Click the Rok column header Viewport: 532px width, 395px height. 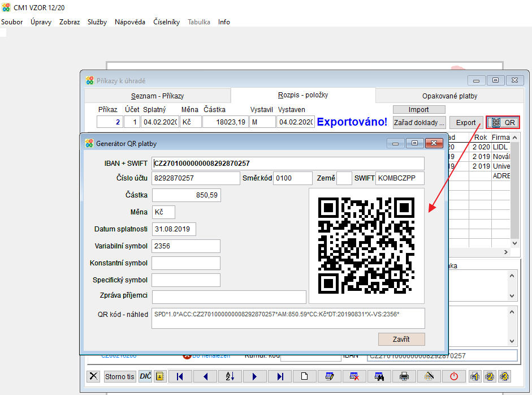[481, 138]
